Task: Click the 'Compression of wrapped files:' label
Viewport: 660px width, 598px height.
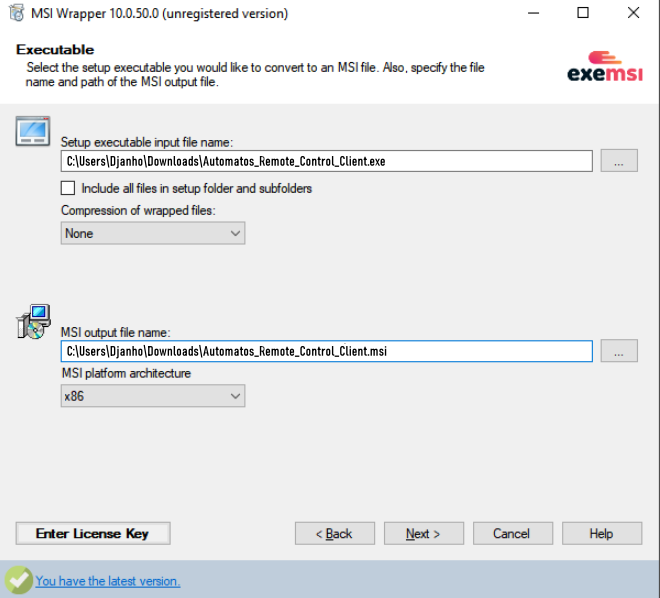Action: coord(138,210)
